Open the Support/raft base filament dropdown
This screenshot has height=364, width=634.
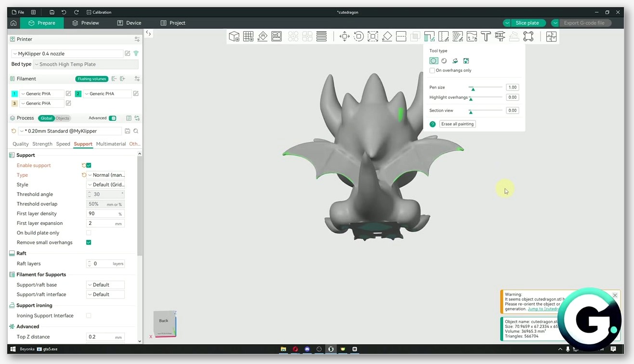pyautogui.click(x=106, y=285)
